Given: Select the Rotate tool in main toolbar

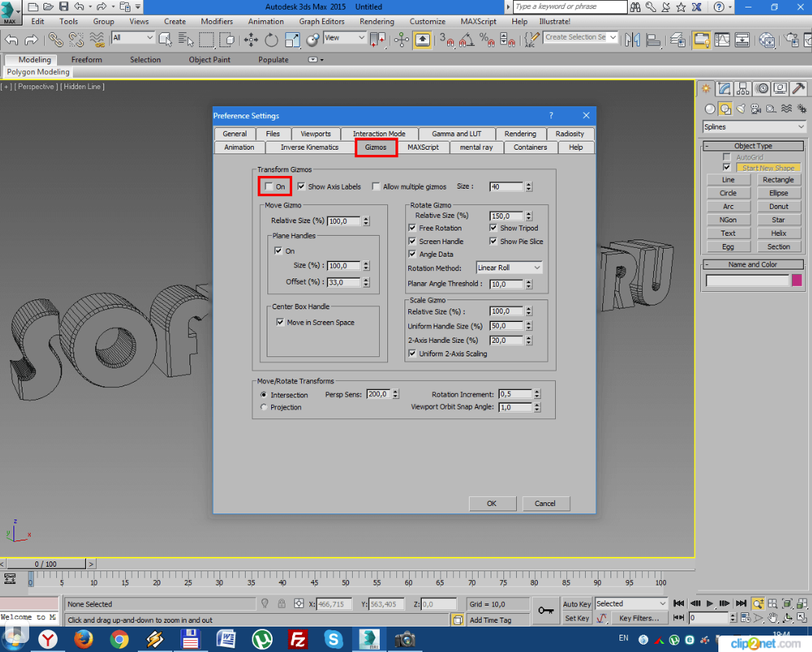Looking at the screenshot, I should coord(271,40).
